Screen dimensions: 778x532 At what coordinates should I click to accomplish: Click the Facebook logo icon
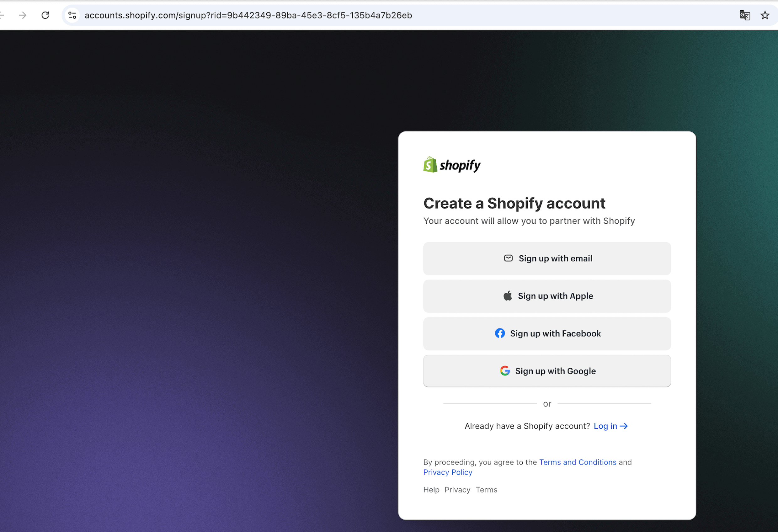500,333
